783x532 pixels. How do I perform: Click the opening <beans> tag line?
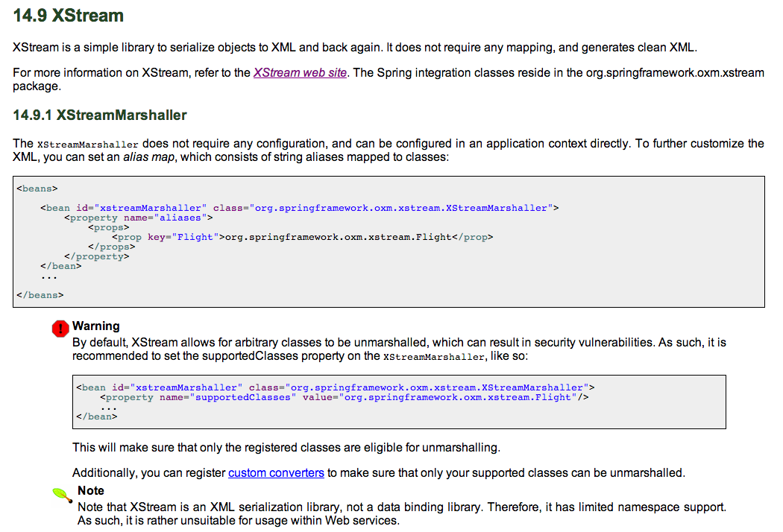(x=37, y=189)
